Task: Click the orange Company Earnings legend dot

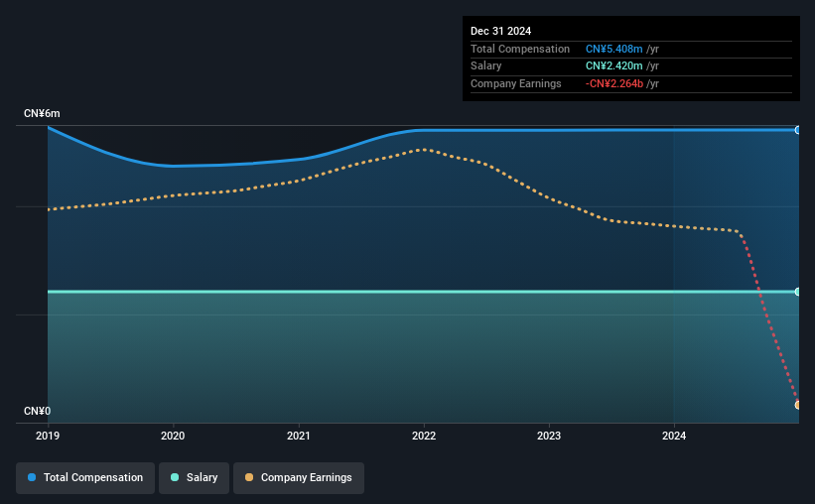Action: click(x=249, y=477)
